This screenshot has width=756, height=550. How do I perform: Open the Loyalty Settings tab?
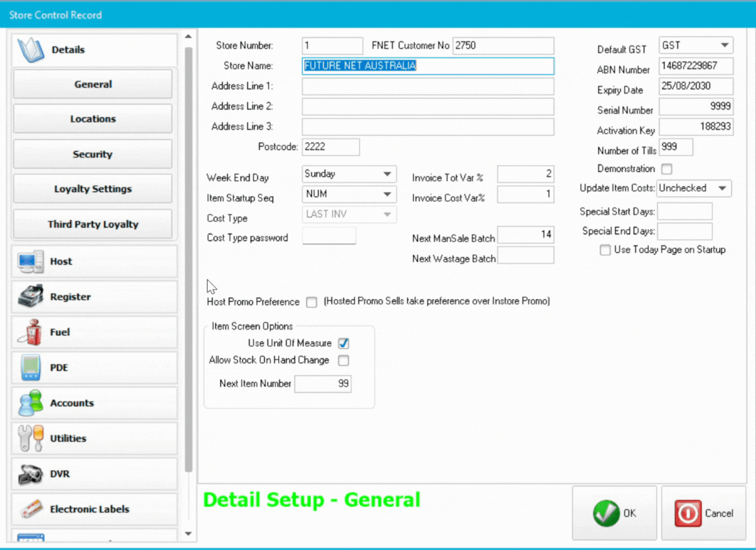(x=93, y=189)
